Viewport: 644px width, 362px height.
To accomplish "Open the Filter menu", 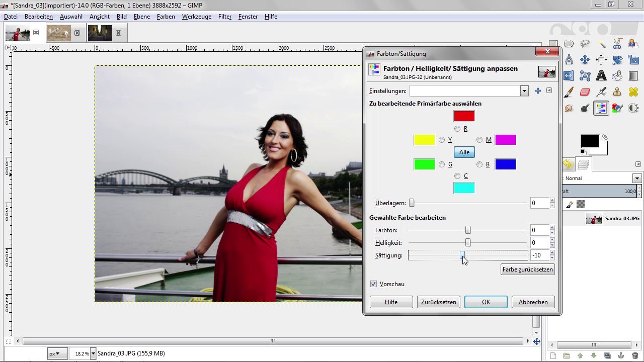I will (224, 17).
